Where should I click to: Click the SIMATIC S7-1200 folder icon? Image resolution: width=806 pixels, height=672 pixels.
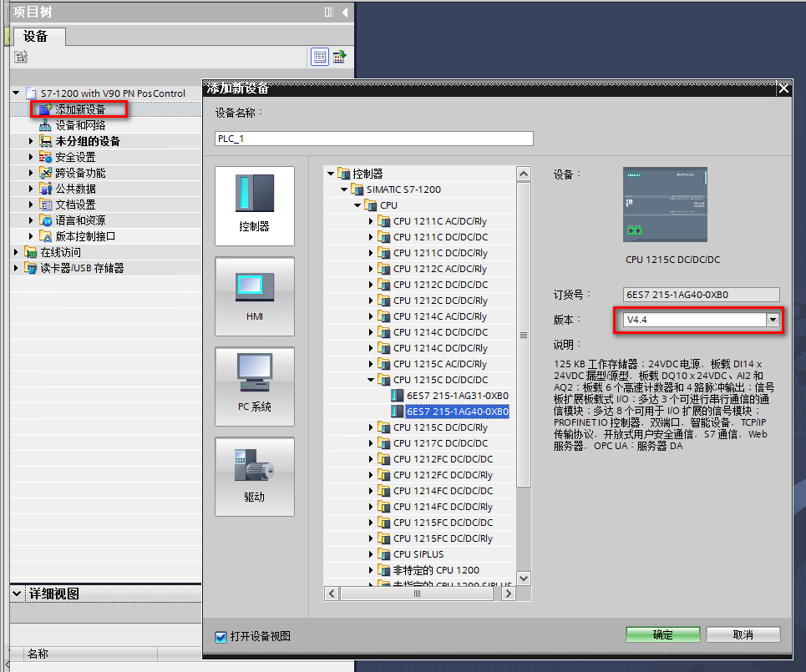coord(357,189)
